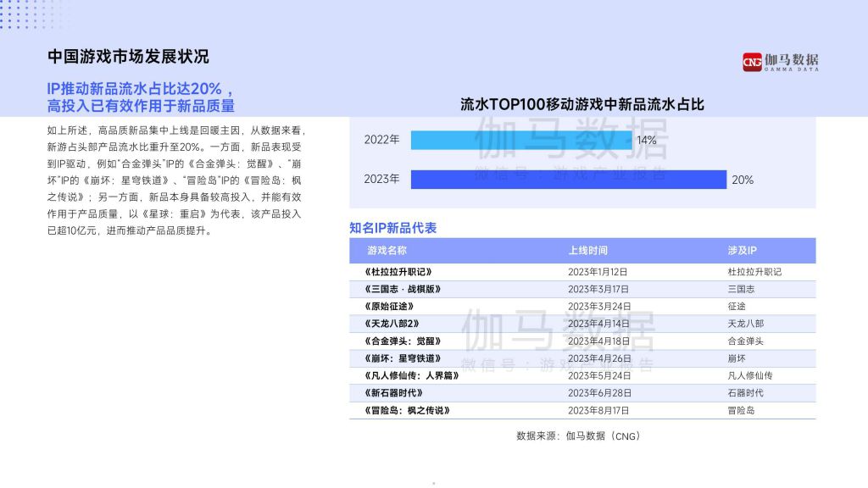Select the game name 《崩坏：星穹铁道》
The height and width of the screenshot is (488, 868).
pyautogui.click(x=403, y=358)
